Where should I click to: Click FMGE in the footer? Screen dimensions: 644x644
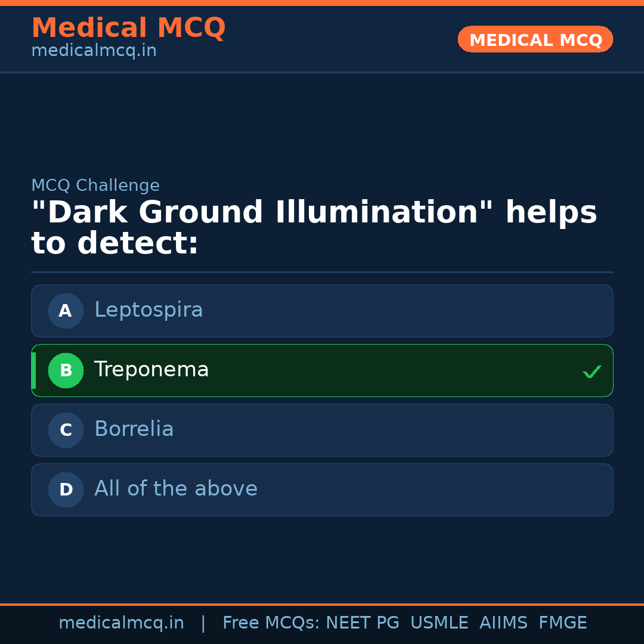click(x=563, y=623)
